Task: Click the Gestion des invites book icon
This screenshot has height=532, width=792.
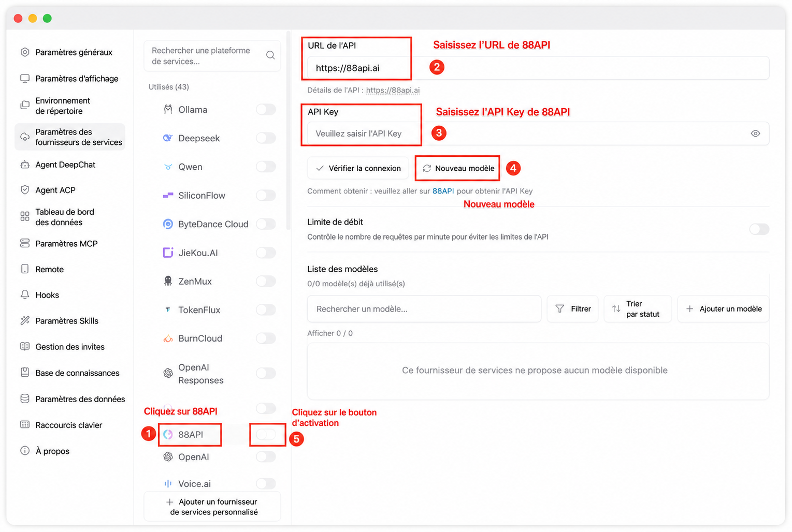Action: (x=25, y=346)
